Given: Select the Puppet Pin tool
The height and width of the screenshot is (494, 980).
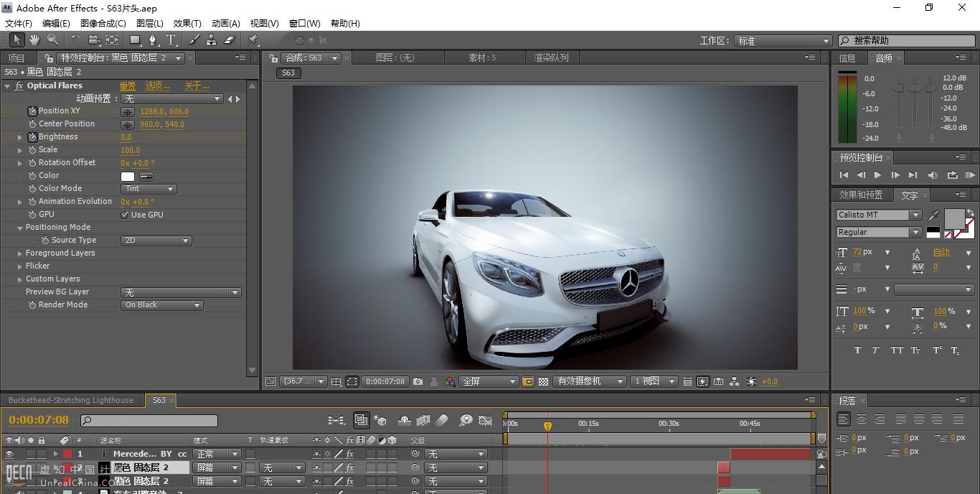Looking at the screenshot, I should click(253, 40).
